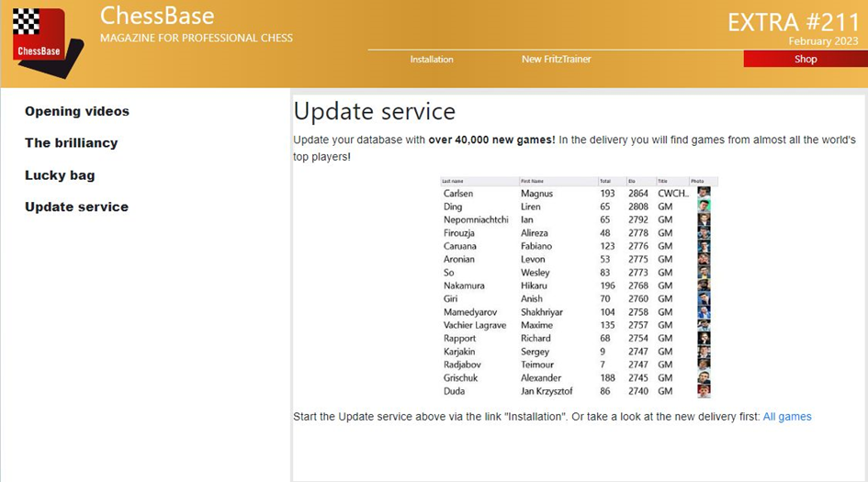Select the Nepomniachtchi name cell

476,219
